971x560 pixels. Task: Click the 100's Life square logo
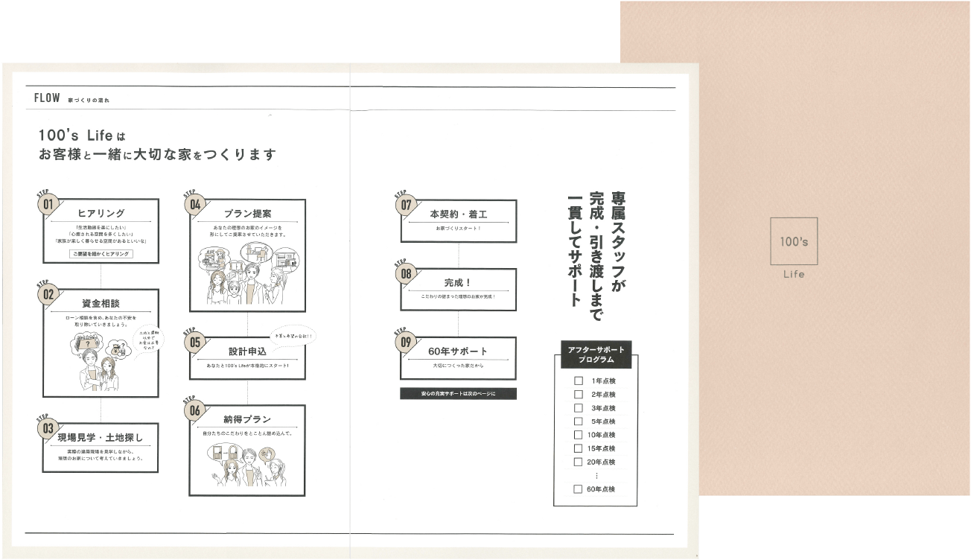(x=794, y=241)
